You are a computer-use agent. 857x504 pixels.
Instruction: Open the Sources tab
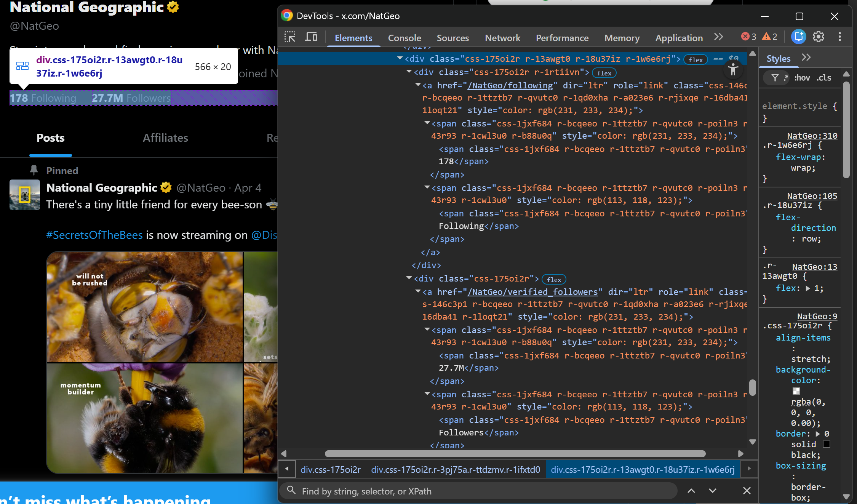[452, 38]
